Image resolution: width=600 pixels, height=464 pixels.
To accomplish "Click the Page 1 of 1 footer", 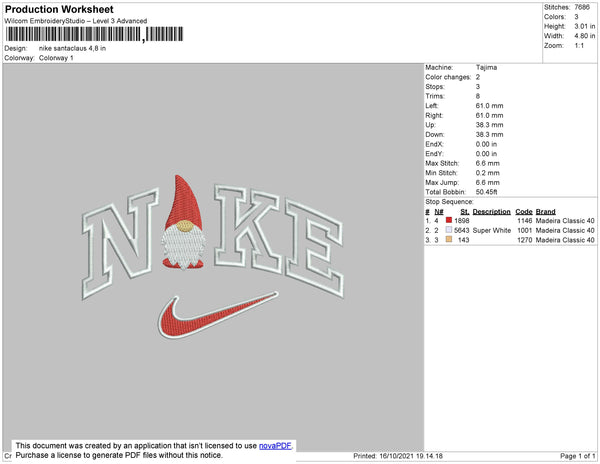I will (577, 456).
